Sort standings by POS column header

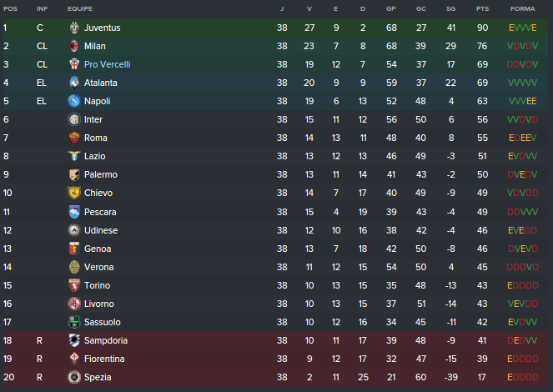pyautogui.click(x=10, y=8)
